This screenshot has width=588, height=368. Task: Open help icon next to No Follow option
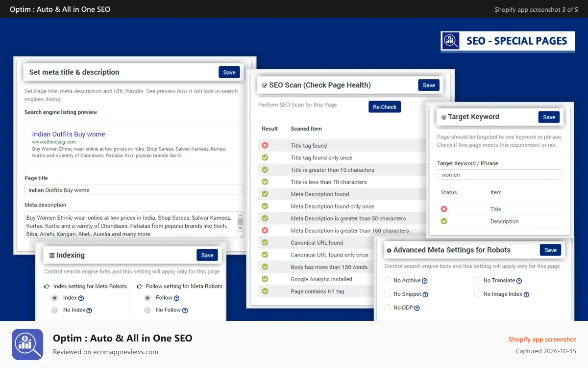(185, 310)
